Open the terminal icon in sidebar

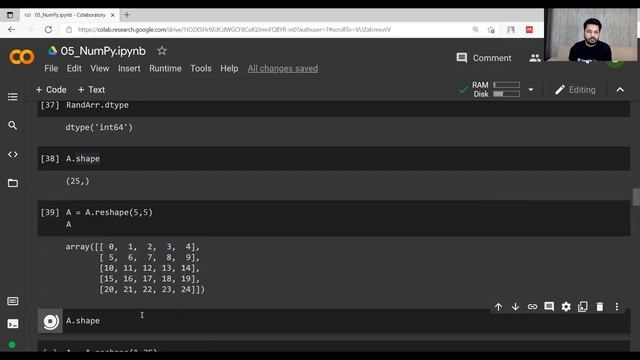[x=13, y=324]
